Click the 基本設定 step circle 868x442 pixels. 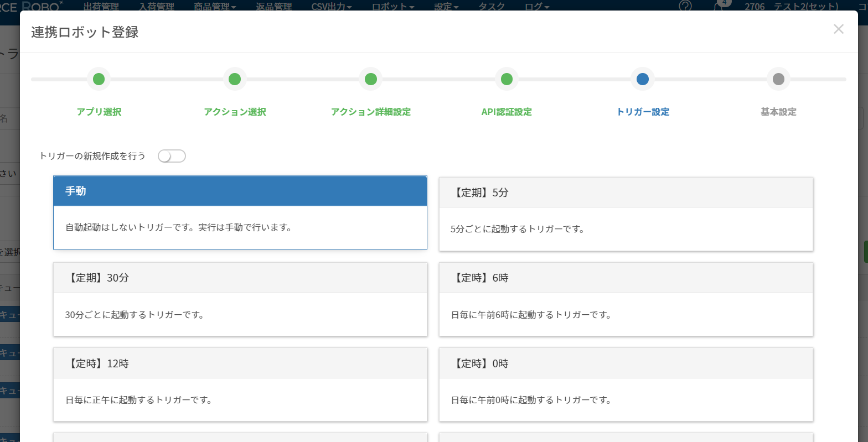[778, 79]
